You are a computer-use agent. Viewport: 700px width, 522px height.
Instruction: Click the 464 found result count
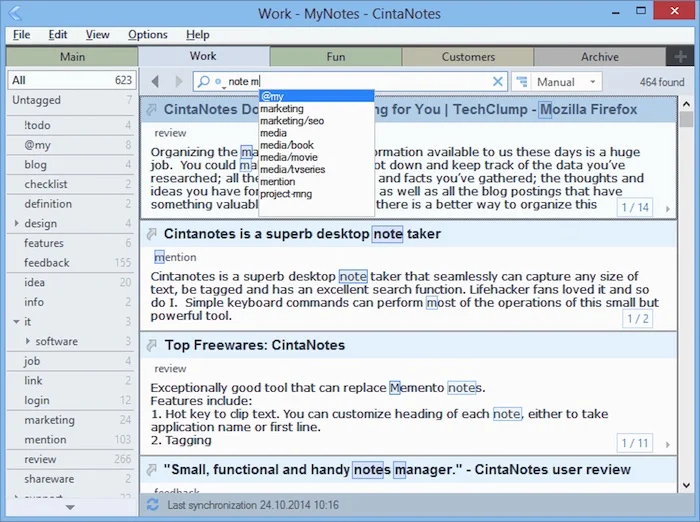(662, 82)
